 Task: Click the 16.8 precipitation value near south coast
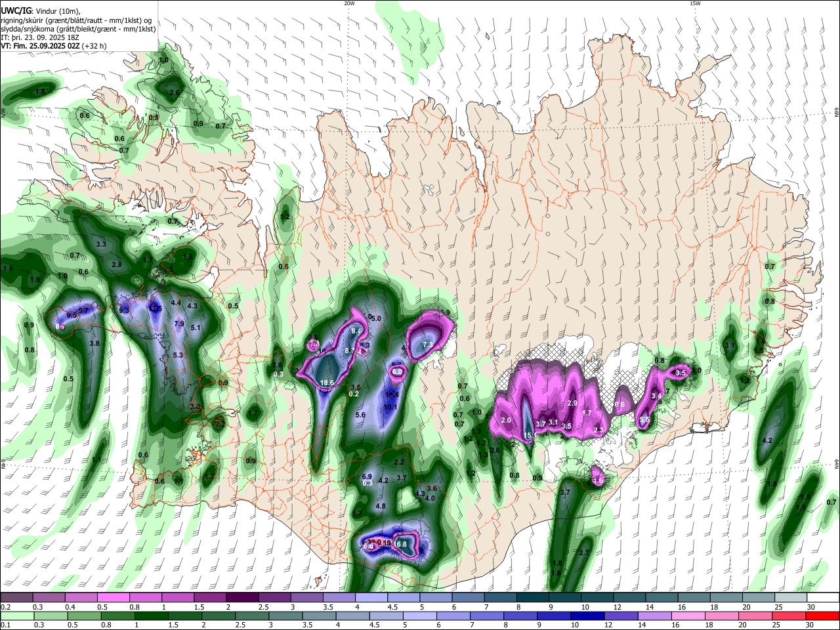(x=401, y=544)
